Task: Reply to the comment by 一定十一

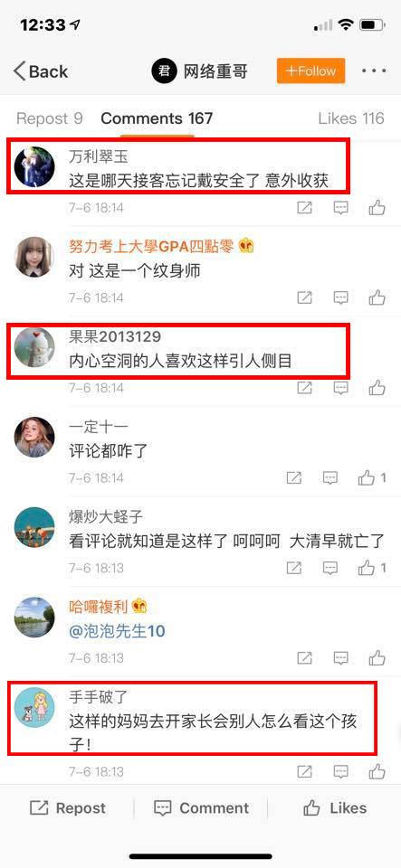Action: click(330, 477)
